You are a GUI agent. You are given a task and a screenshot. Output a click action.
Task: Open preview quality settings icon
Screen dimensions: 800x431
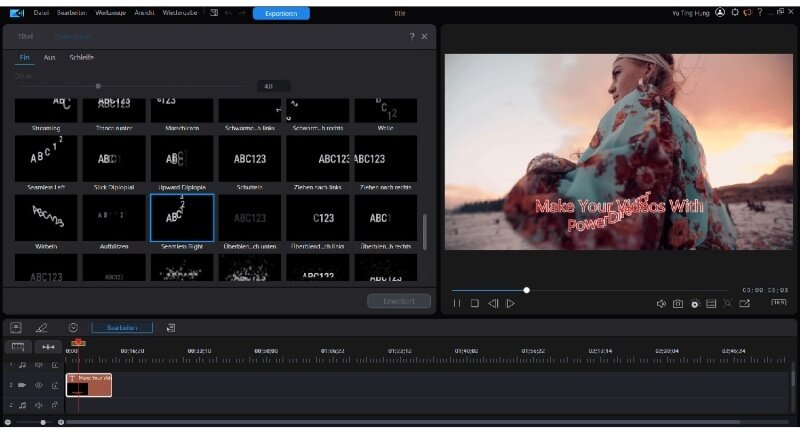pos(695,303)
